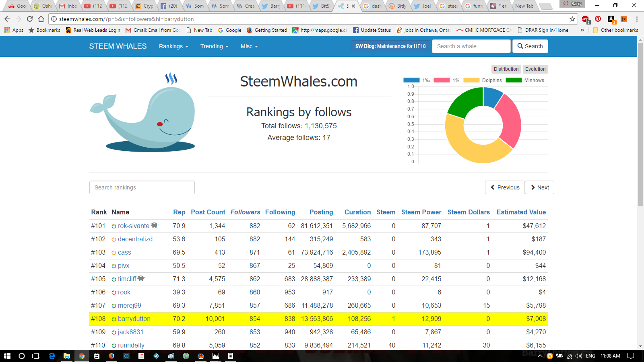Open Apps shortcut in bookmarks bar
Image resolution: width=644 pixels, height=362 pixels.
click(14, 30)
